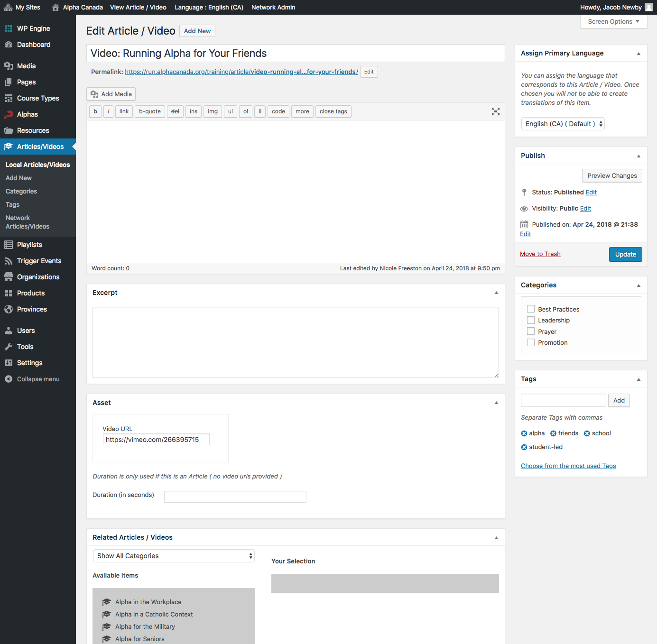This screenshot has width=657, height=644.
Task: Click the Alpha Canada home icon
Action: point(56,7)
